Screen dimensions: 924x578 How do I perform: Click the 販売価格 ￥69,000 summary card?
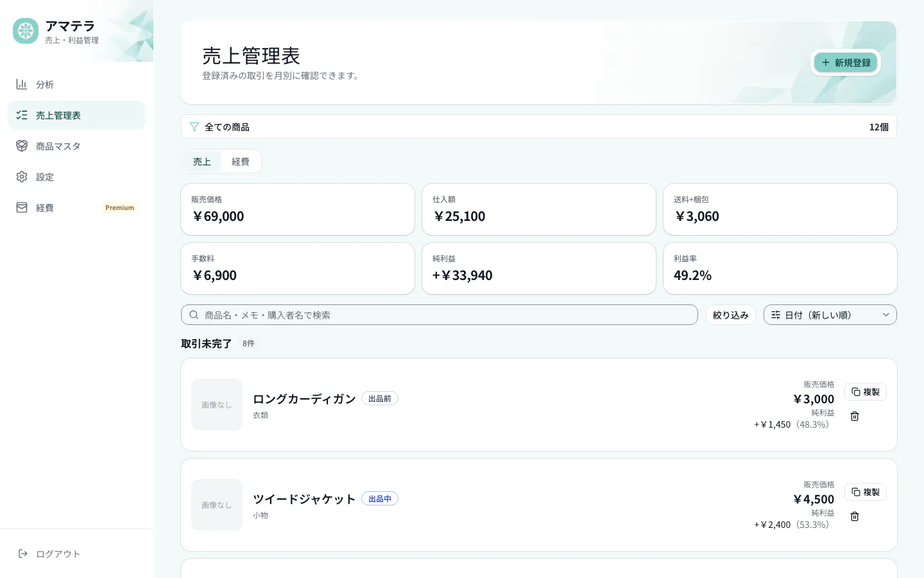[x=298, y=209]
